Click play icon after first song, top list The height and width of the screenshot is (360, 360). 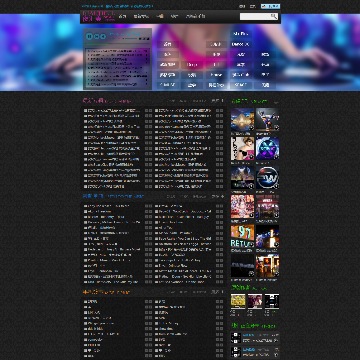(146, 110)
